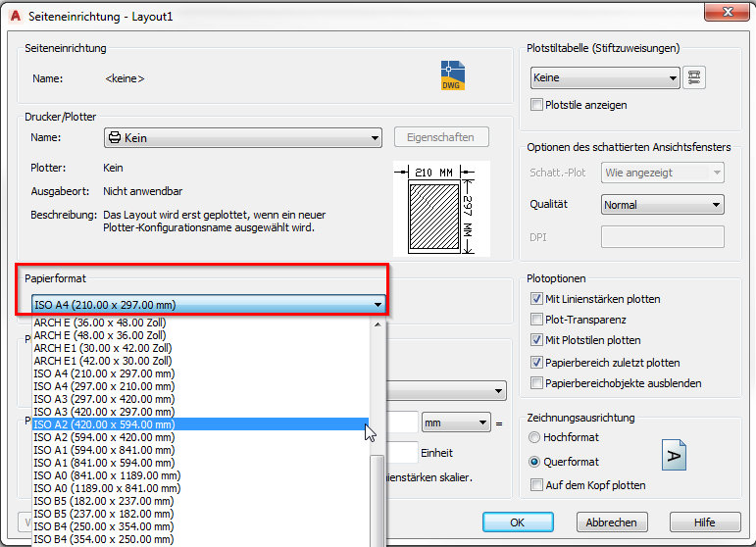Select Hochformat orientation
The height and width of the screenshot is (547, 756).
click(534, 437)
